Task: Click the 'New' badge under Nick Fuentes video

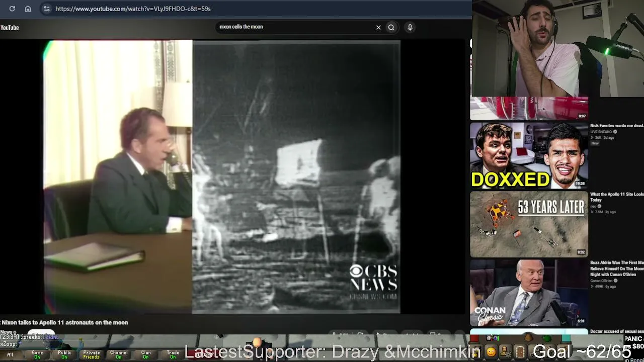Action: (595, 143)
